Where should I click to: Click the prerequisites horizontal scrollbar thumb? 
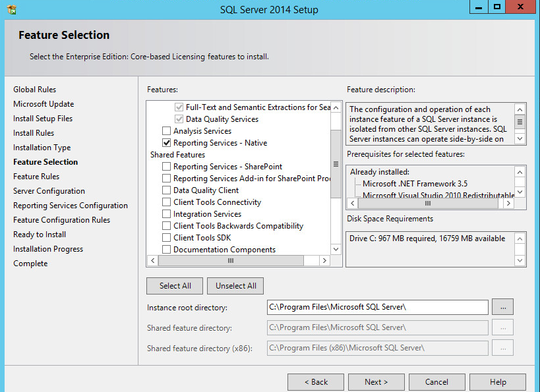click(428, 204)
